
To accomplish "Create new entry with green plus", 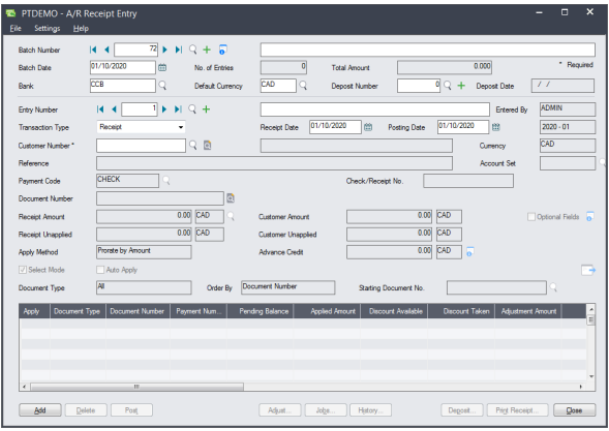I will tap(206, 109).
